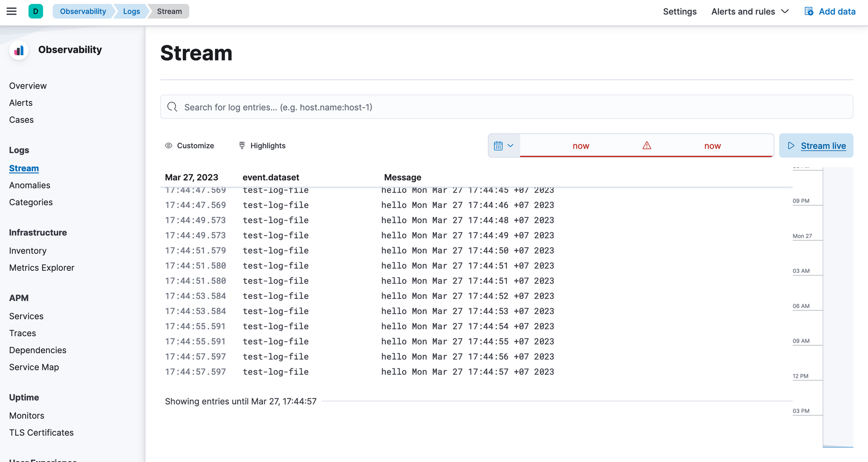868x462 pixels.
Task: Open the date picker chevron dropdown
Action: [x=511, y=145]
